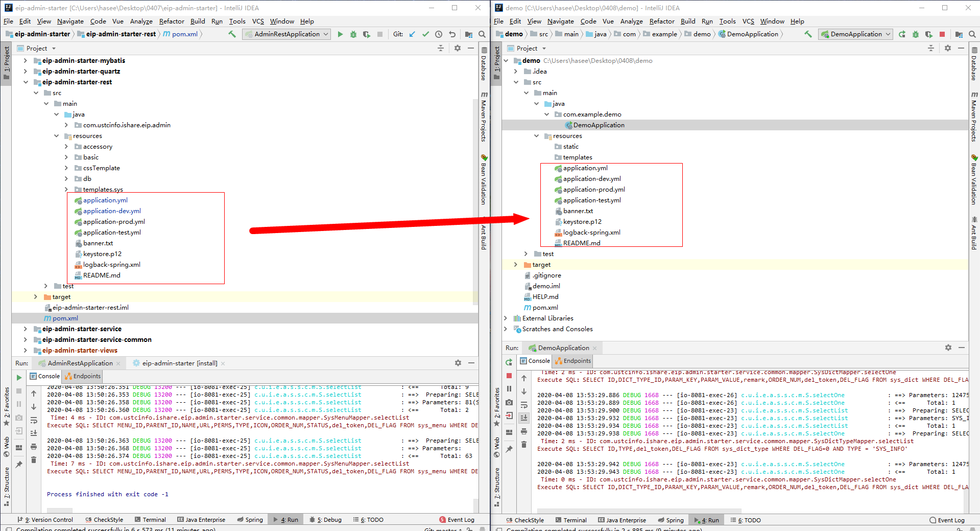Open Search Everywhere in the eip-admin-starter window
This screenshot has height=531, width=980.
[482, 34]
